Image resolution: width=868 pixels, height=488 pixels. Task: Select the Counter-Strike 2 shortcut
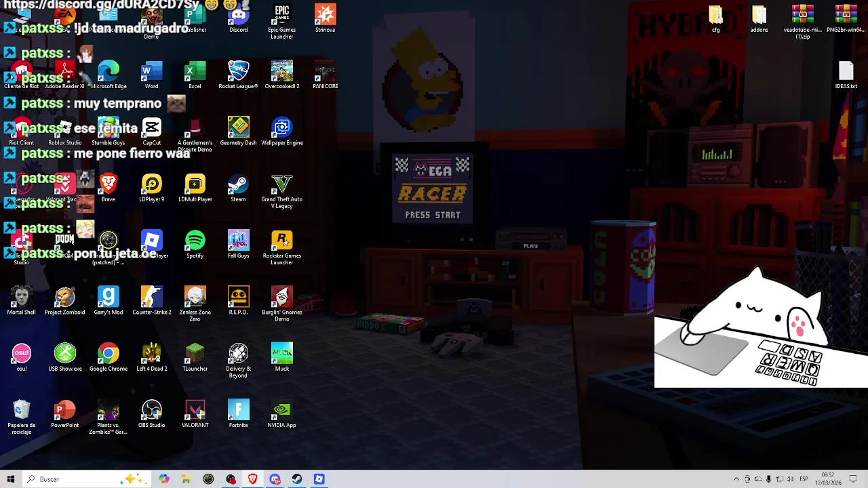tap(151, 301)
